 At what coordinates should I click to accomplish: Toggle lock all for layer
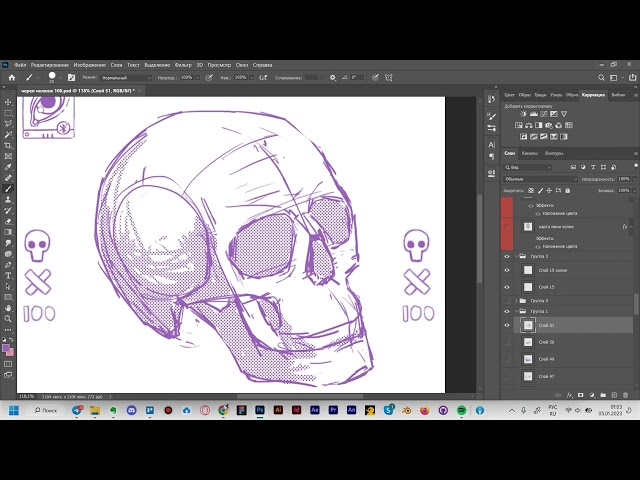pos(568,191)
